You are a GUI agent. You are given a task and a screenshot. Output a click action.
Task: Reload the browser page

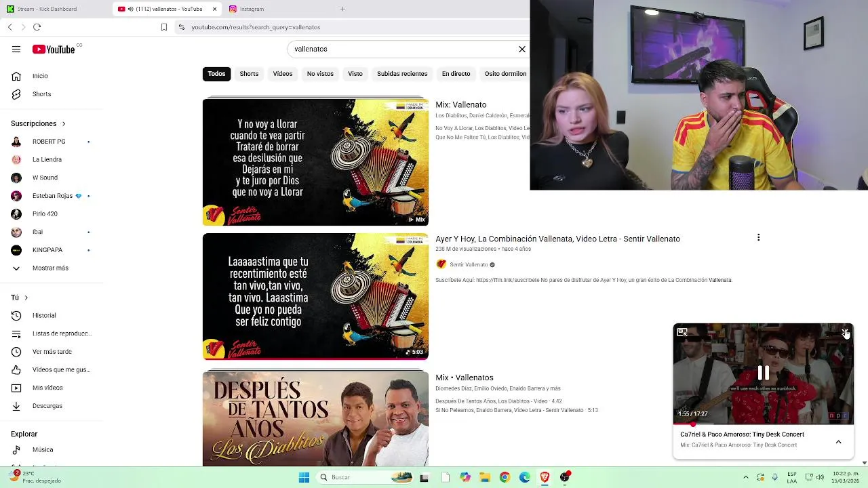tap(37, 27)
